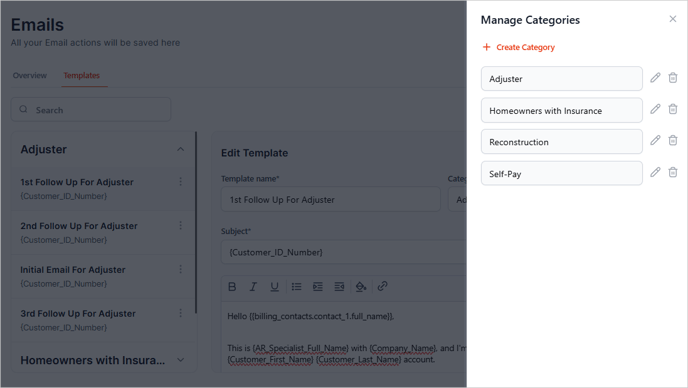Open options for 3rd Follow Up For Adjuster
688x388 pixels.
pos(180,313)
